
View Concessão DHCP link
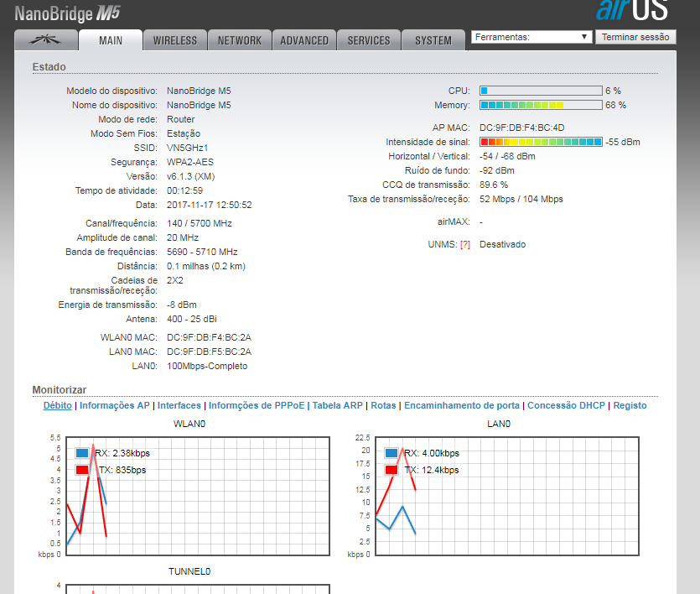point(566,405)
